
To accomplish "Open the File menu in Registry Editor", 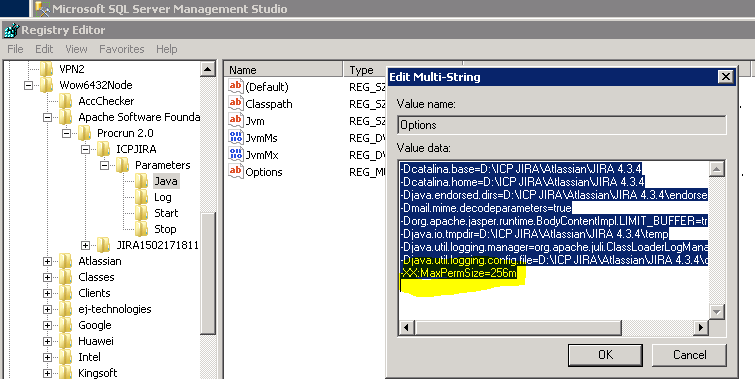I will (x=15, y=49).
